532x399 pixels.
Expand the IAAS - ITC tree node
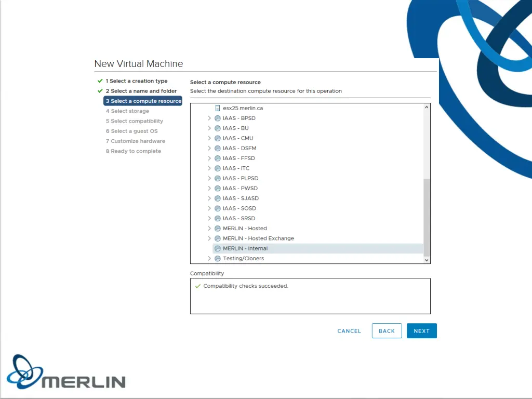tap(209, 168)
